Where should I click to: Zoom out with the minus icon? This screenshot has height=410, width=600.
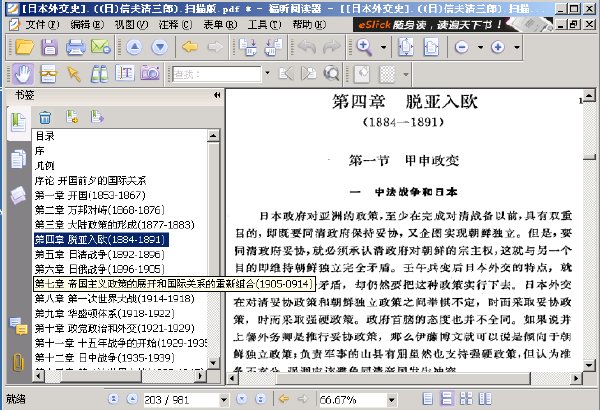[x=461, y=47]
